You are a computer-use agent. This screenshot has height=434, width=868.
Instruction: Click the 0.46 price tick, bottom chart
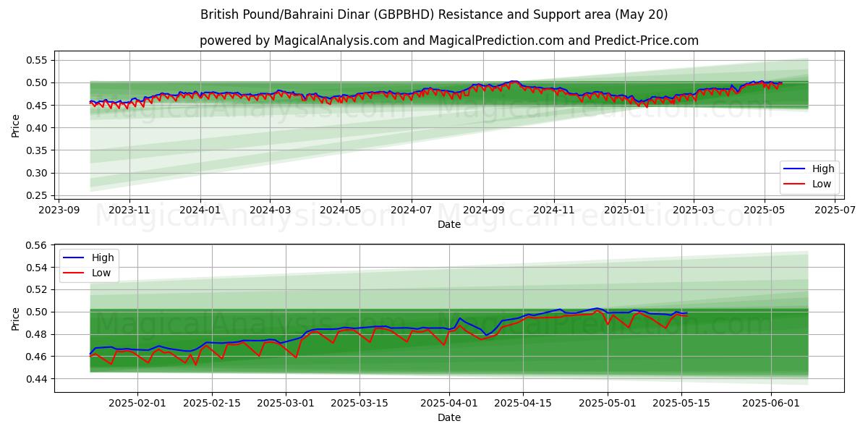coord(38,357)
